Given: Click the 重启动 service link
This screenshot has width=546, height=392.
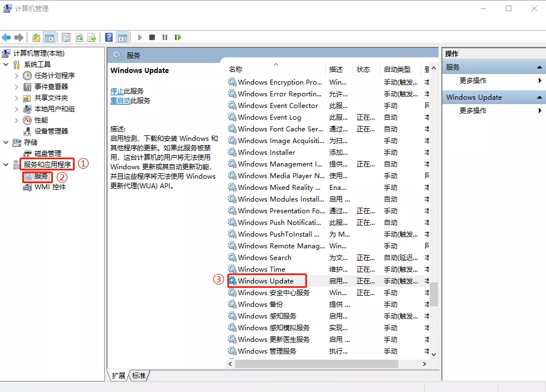Looking at the screenshot, I should pos(120,101).
